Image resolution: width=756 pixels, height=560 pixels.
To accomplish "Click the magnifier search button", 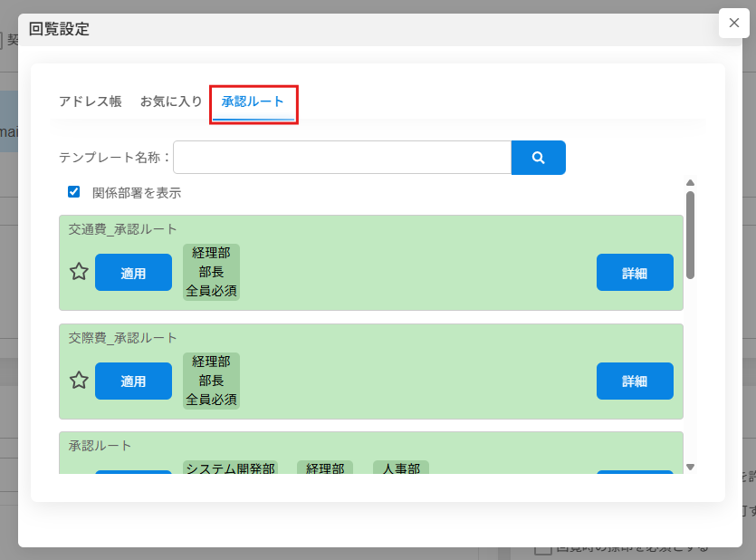I will coord(538,158).
